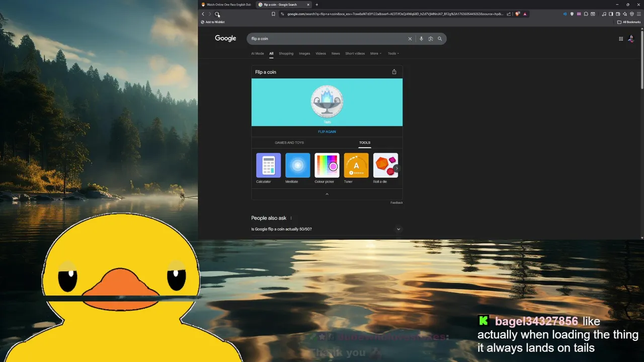
Task: Go back with the browser back arrow
Action: 203,14
